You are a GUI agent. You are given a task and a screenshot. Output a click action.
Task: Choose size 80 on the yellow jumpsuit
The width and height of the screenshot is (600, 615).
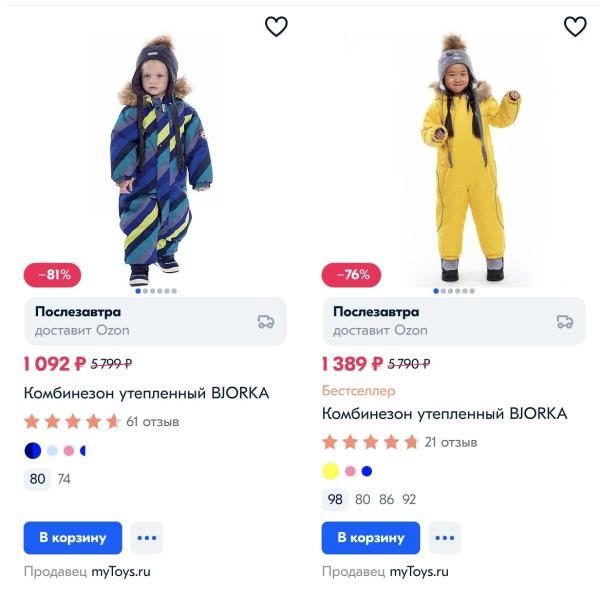tap(363, 499)
